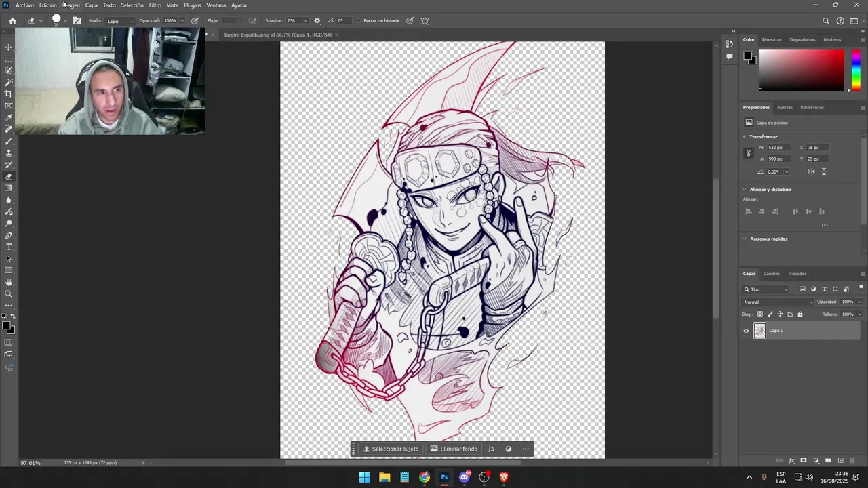868x488 pixels.
Task: Click the hue slider strip
Action: [x=856, y=69]
